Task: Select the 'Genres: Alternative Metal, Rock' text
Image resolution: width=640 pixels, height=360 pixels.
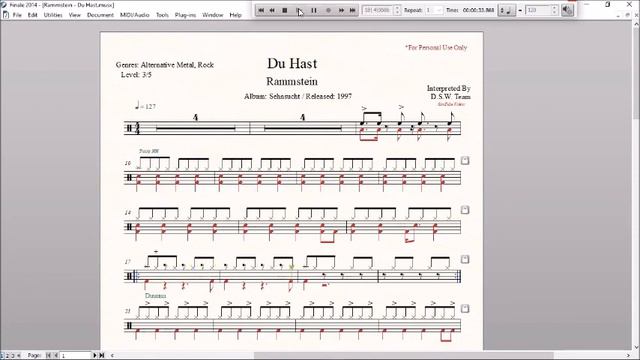Action: pyautogui.click(x=164, y=64)
